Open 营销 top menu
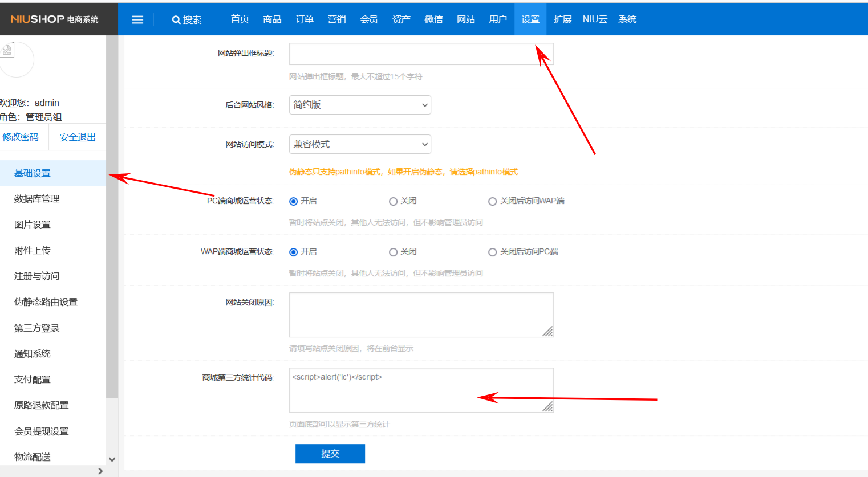This screenshot has height=477, width=868. click(x=336, y=19)
